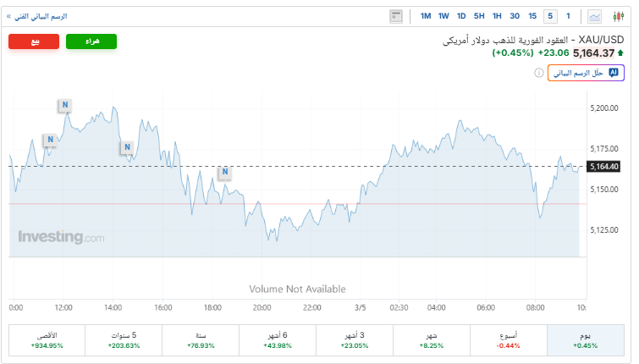Set the chart interval to 5H
This screenshot has width=639, height=364.
pos(479,16)
